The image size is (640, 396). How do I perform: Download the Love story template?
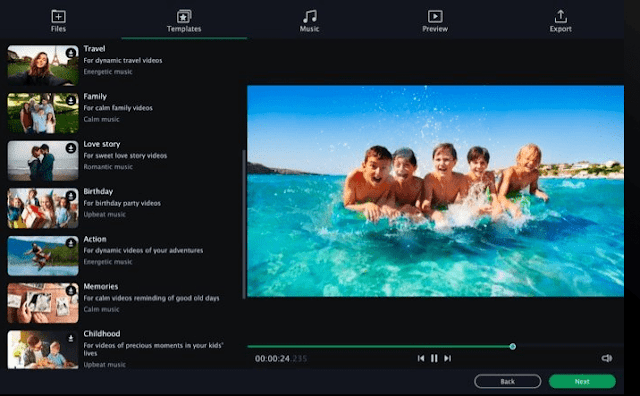pos(71,148)
